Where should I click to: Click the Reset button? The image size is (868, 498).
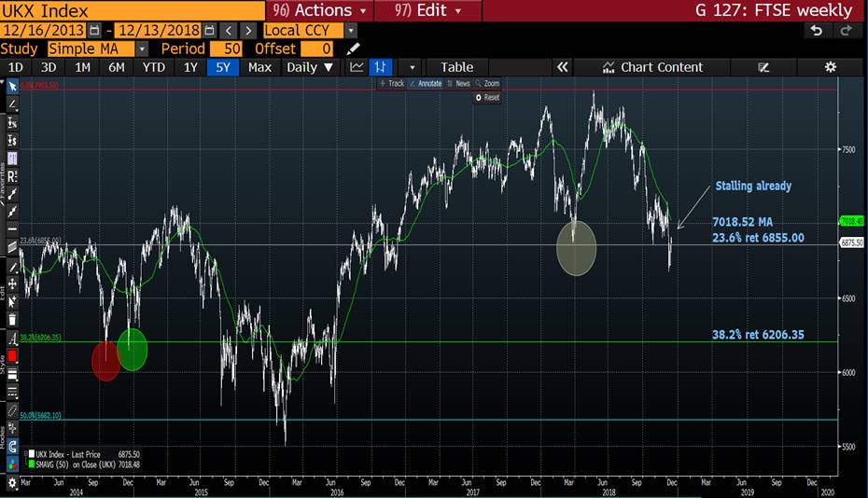click(x=487, y=97)
